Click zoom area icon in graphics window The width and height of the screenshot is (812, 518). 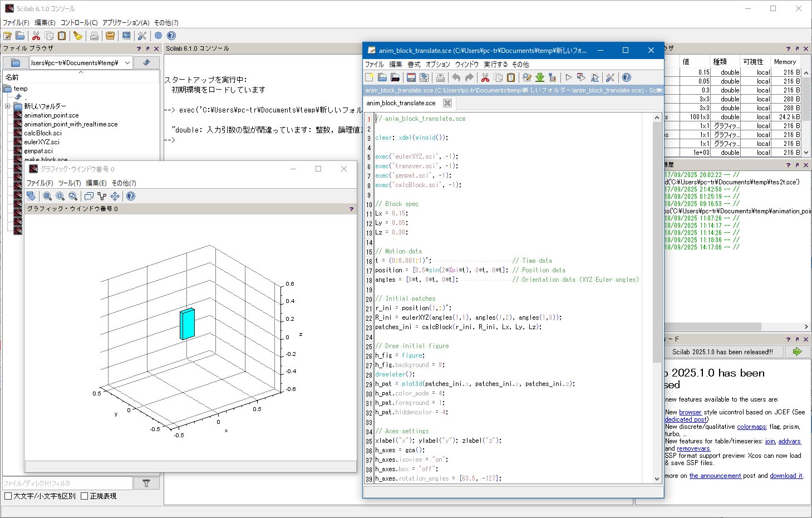point(47,196)
